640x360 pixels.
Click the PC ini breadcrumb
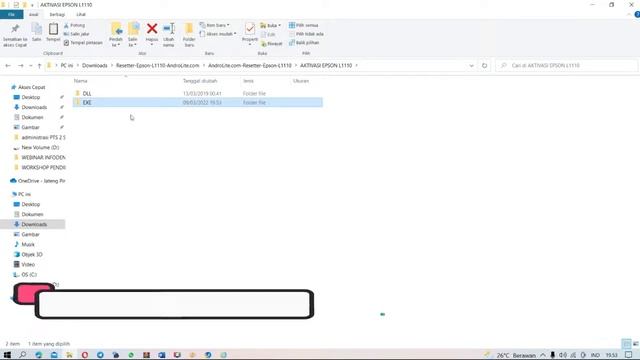67,65
